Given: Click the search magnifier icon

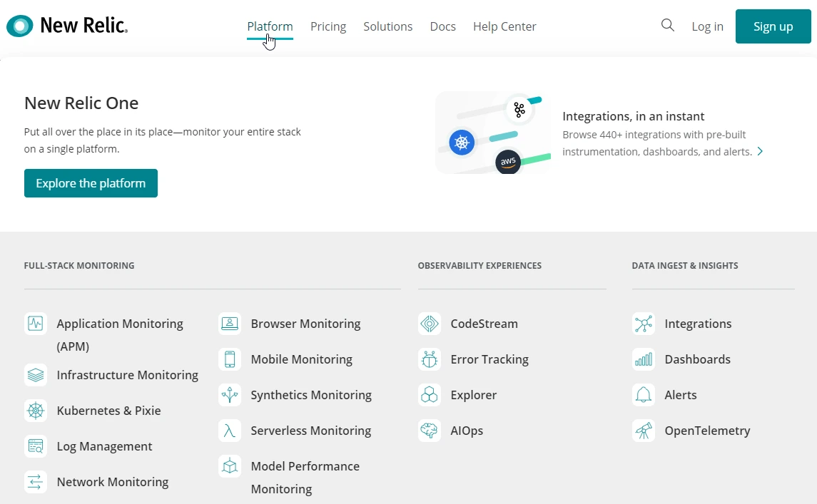Looking at the screenshot, I should 667,25.
